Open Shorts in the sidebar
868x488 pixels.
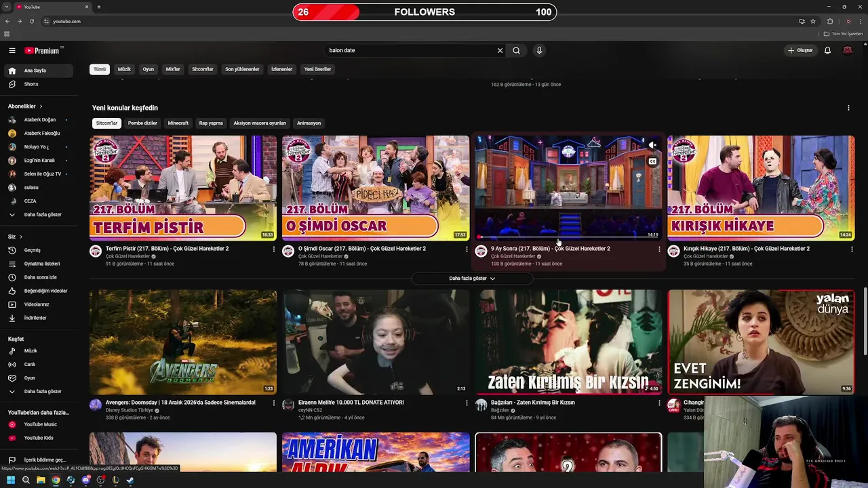click(x=39, y=84)
